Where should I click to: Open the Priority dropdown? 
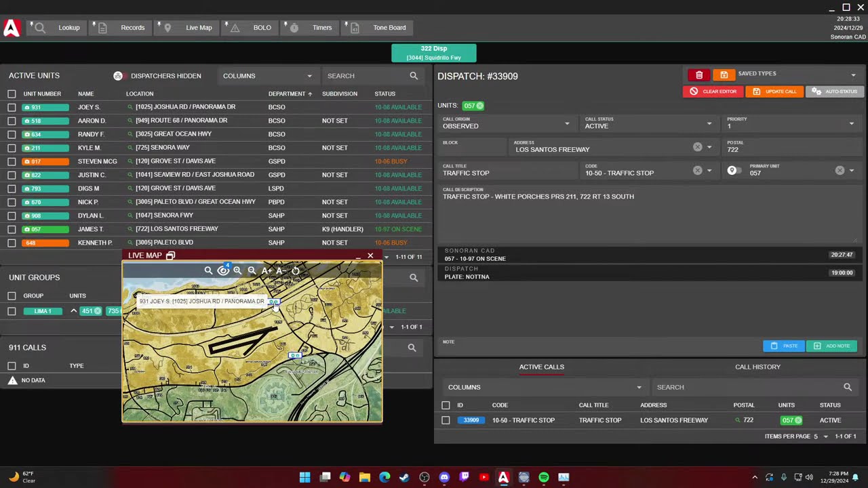tap(791, 123)
